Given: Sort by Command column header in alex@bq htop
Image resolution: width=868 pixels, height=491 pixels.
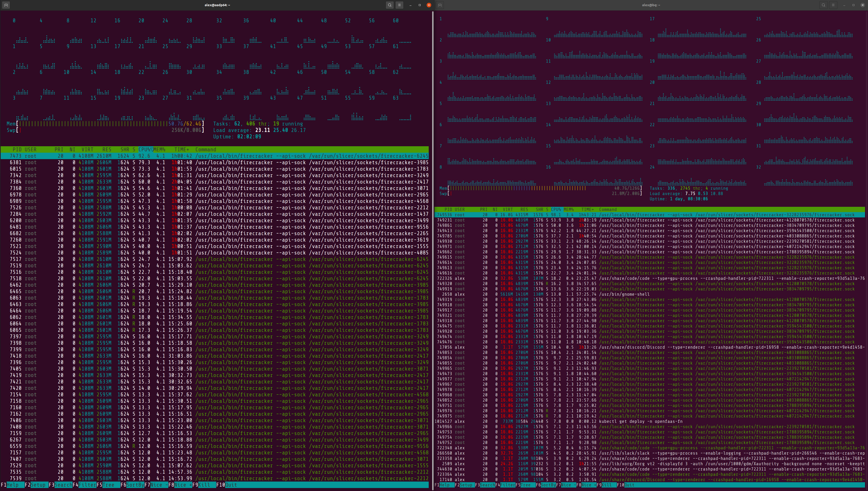Looking at the screenshot, I should (608, 209).
